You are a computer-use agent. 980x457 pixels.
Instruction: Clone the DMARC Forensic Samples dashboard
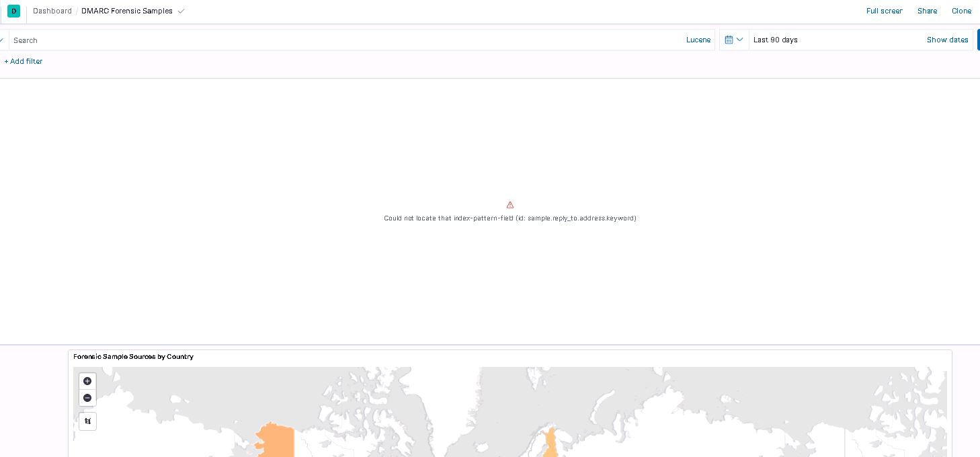coord(961,11)
